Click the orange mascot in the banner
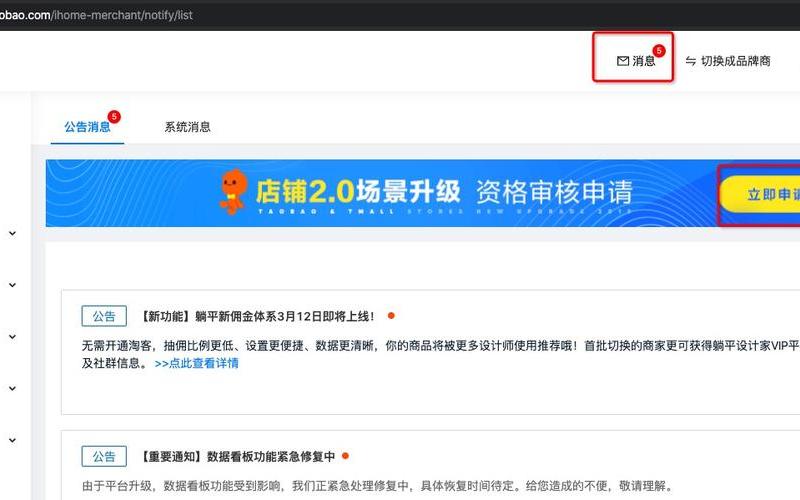The image size is (800, 500). click(233, 192)
